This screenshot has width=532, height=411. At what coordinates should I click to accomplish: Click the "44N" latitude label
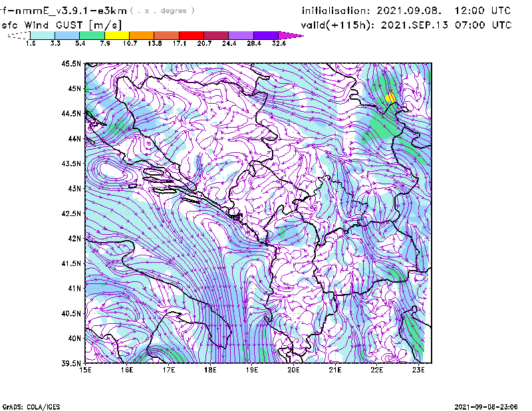pos(74,138)
